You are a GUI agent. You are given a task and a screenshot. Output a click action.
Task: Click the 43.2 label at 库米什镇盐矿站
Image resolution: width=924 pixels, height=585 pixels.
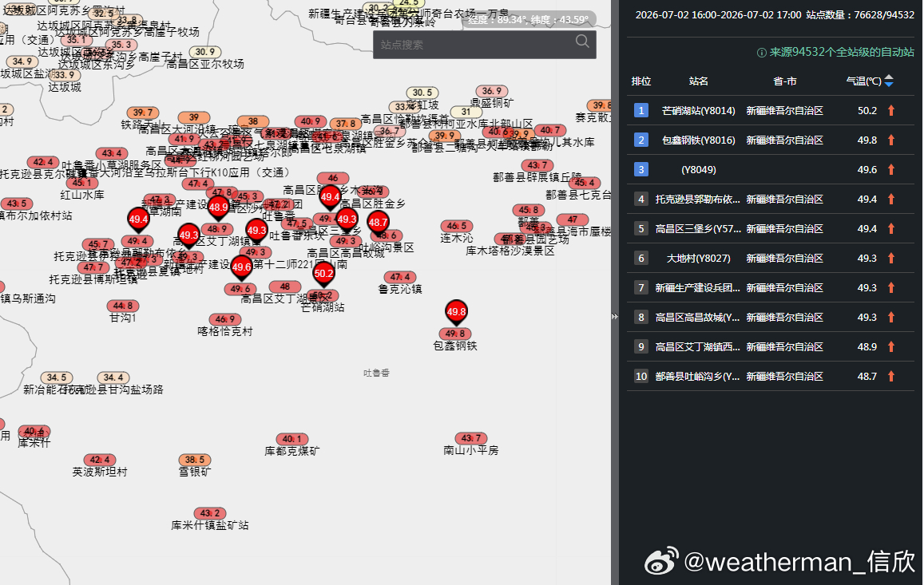(210, 512)
